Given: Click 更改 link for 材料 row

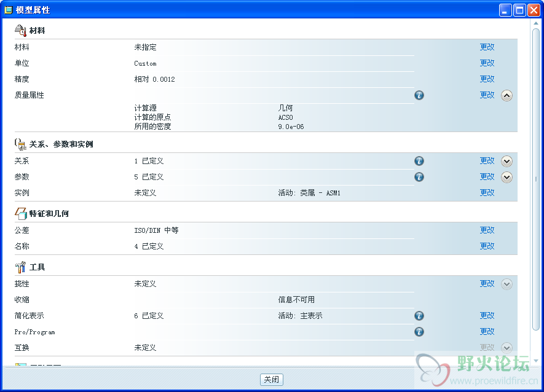Looking at the screenshot, I should point(487,47).
